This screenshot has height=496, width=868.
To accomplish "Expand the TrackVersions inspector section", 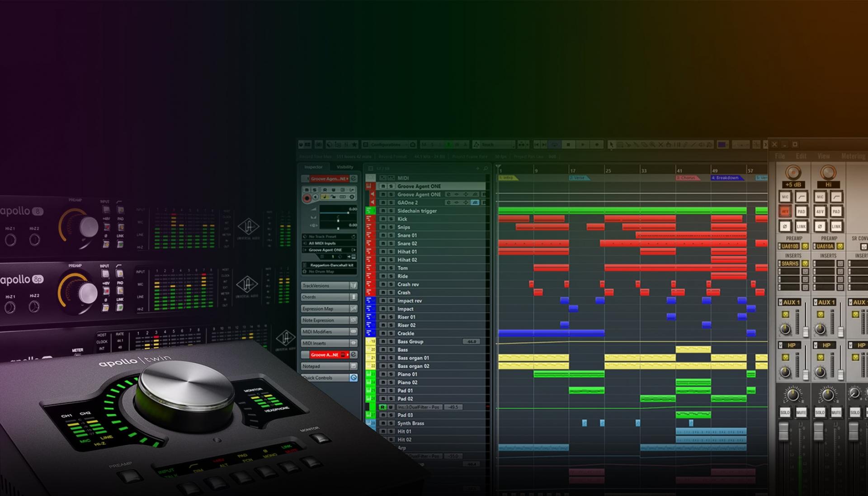I will [329, 286].
